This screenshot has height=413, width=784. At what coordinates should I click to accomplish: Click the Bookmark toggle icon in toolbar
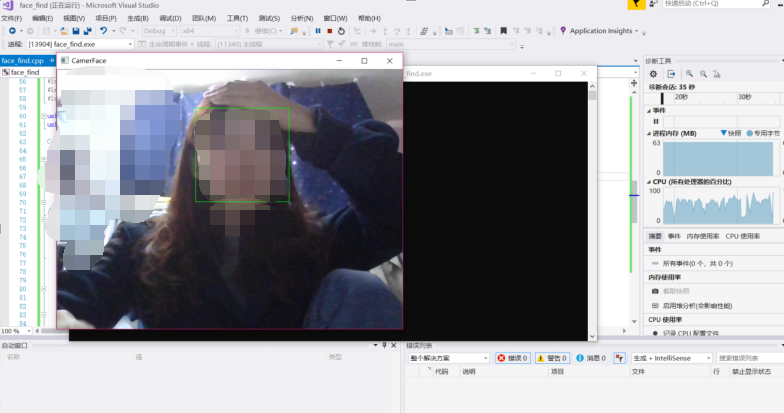pos(504,31)
